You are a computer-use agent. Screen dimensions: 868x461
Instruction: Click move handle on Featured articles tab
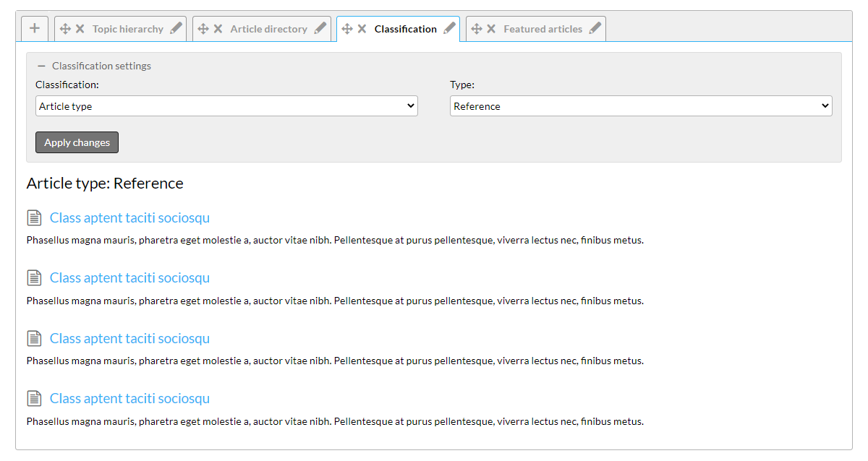[476, 29]
